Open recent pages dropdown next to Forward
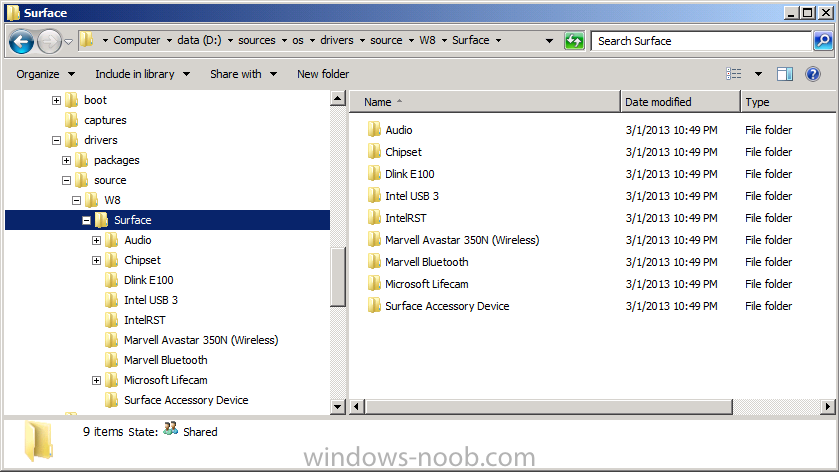The image size is (839, 472). (68, 41)
